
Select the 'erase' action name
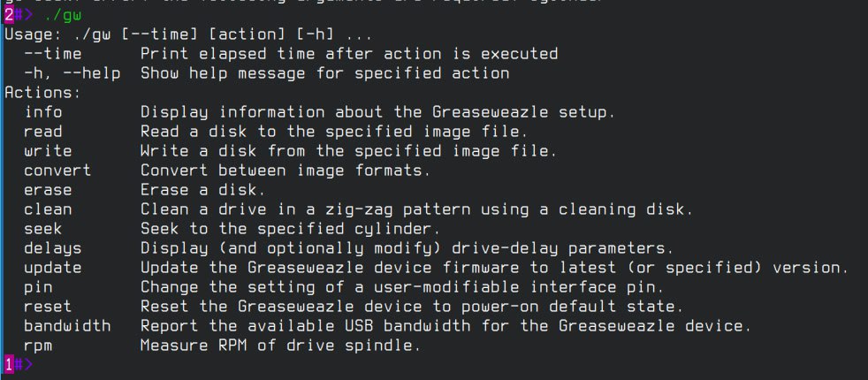(x=48, y=190)
